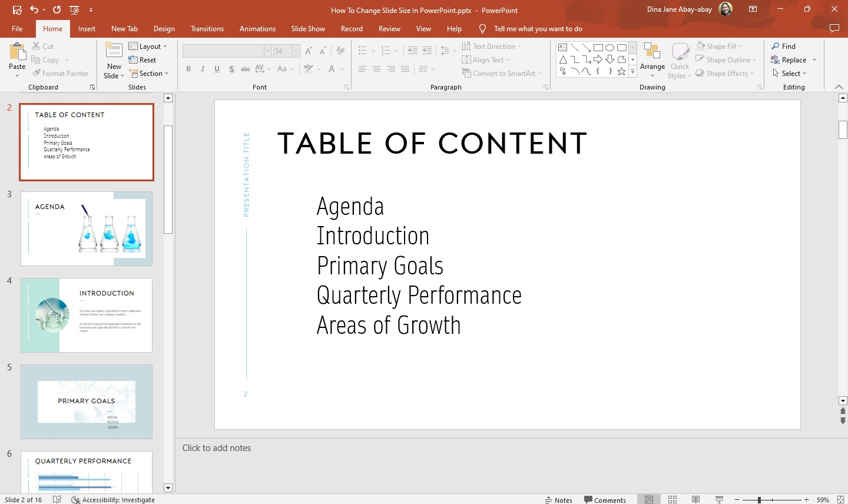Reset the slide layout

[x=143, y=59]
